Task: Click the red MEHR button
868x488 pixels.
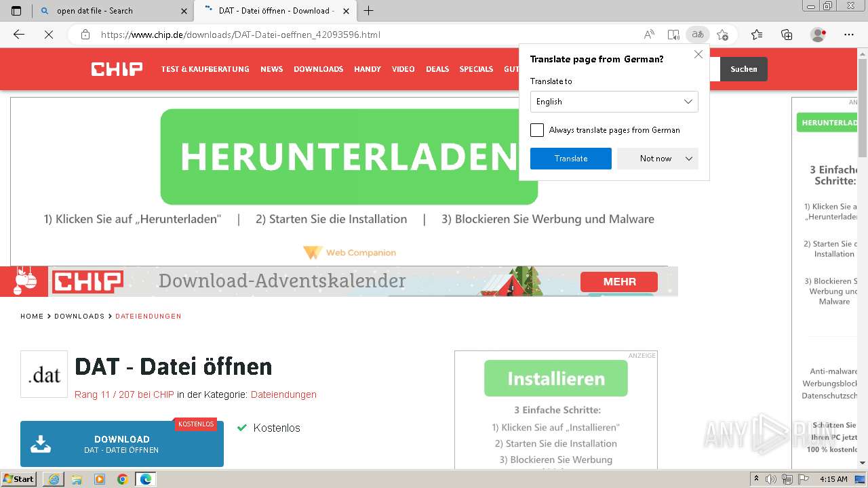Action: pos(619,281)
